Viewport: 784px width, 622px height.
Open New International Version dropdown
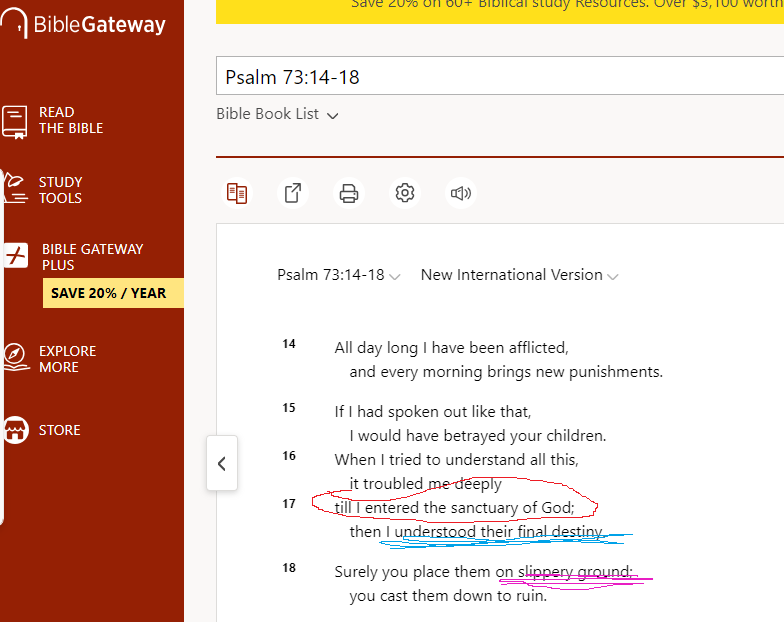pyautogui.click(x=520, y=275)
